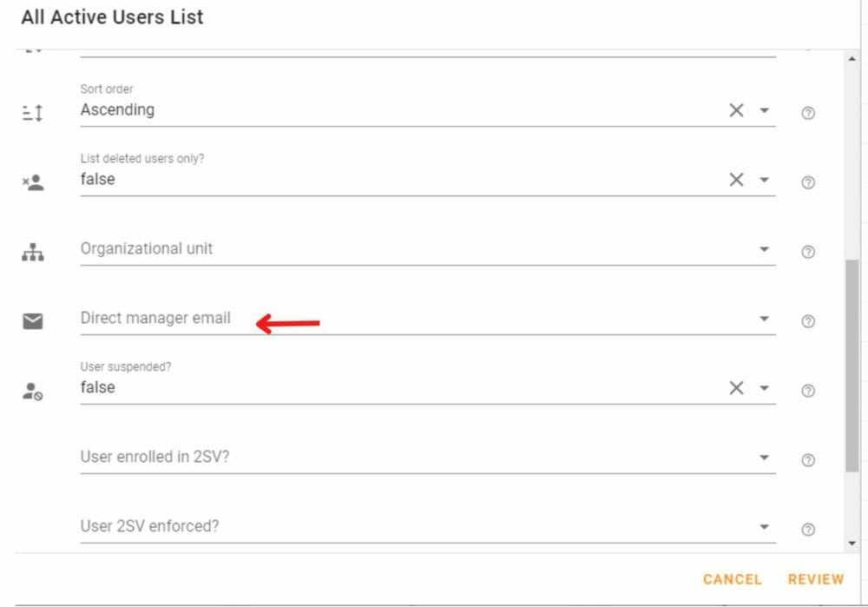The width and height of the screenshot is (868, 607).
Task: Open the User 2SV enforced dropdown arrow
Action: [x=764, y=527]
